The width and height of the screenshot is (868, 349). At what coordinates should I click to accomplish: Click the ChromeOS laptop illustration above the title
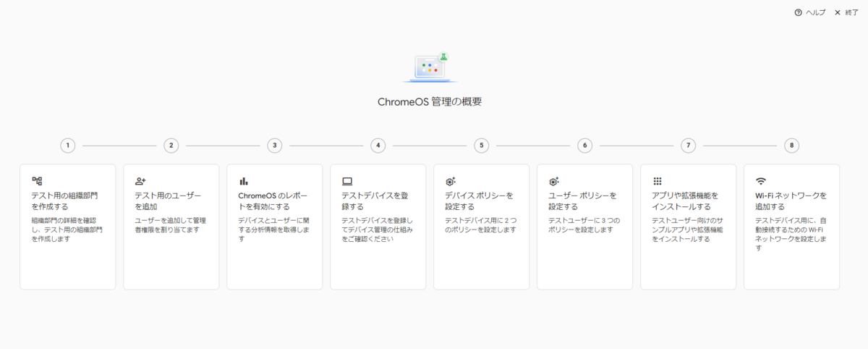(x=430, y=67)
